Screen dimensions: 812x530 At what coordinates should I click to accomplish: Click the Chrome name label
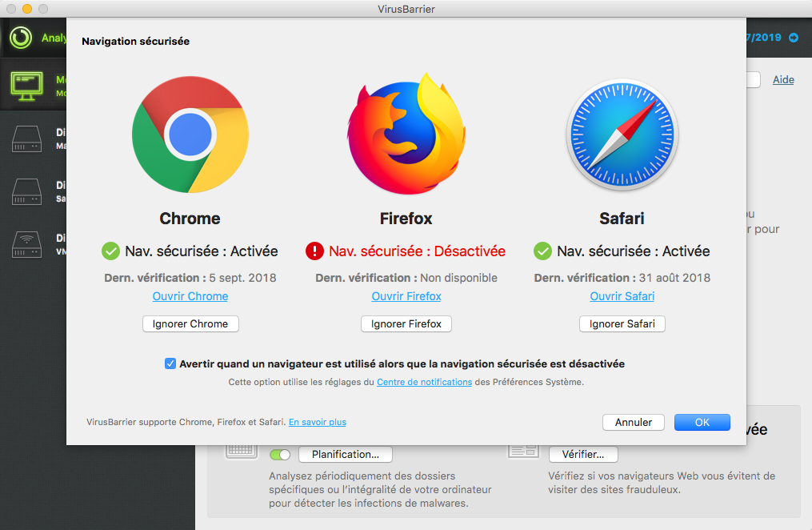coord(190,219)
